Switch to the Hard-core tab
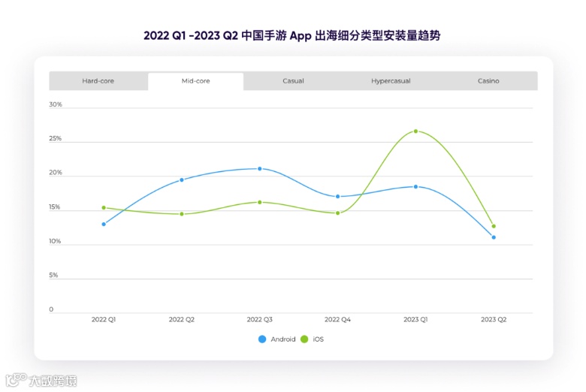The image size is (586, 392). (x=98, y=80)
